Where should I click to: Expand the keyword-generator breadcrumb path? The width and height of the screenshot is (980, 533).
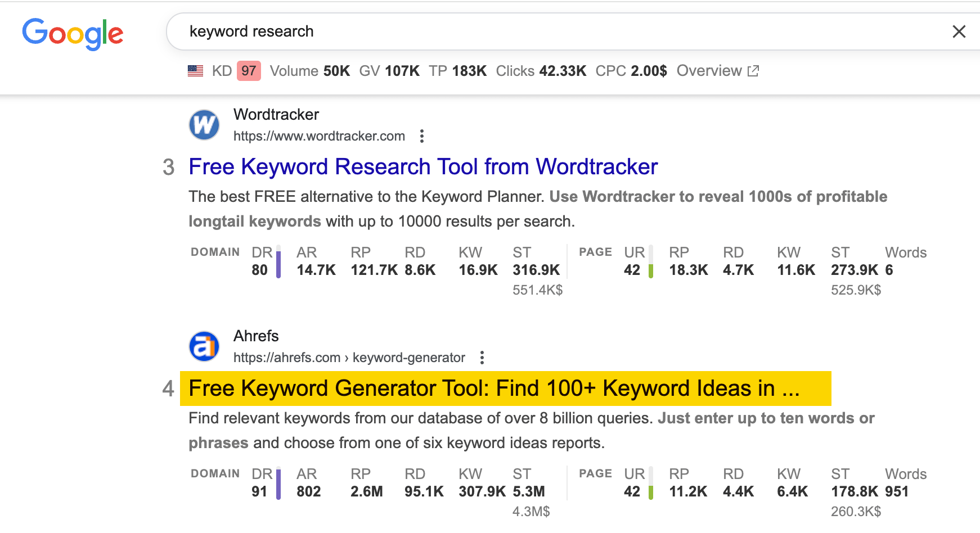tap(408, 357)
